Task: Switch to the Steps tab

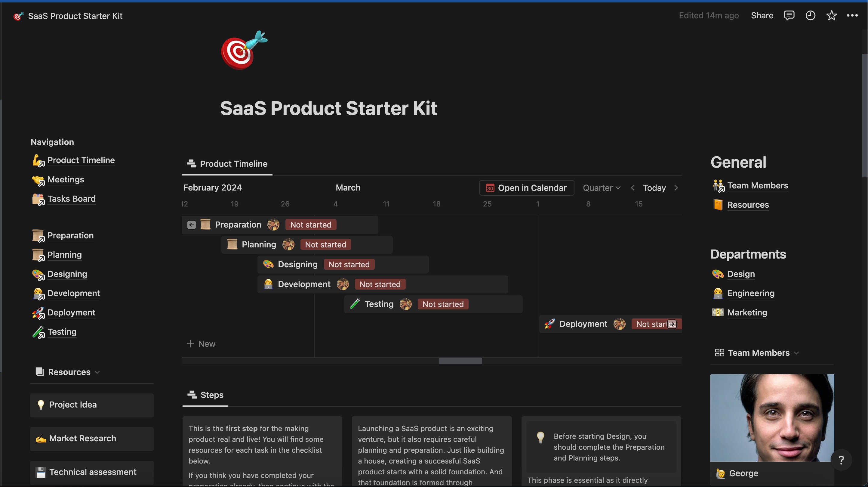Action: point(205,395)
